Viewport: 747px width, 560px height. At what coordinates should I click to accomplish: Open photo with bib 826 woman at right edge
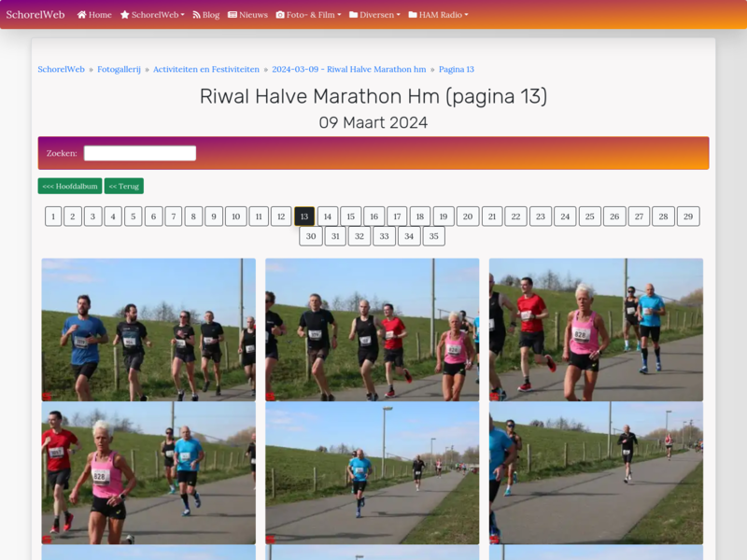372,329
